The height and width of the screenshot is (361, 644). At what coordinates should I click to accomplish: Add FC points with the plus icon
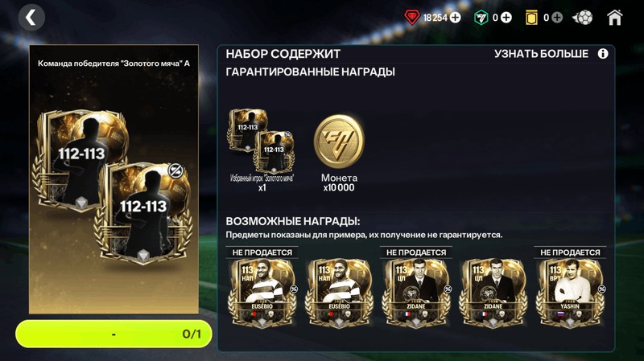(506, 18)
